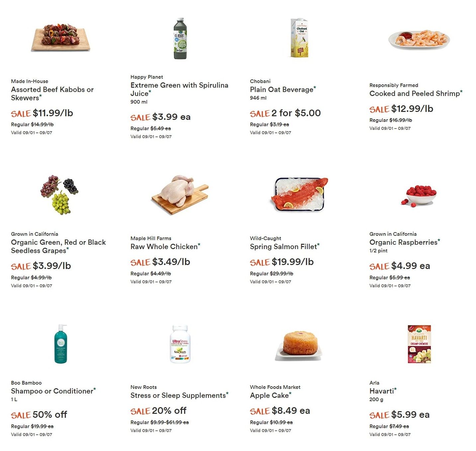Click the Happy Planet green juice bottle image

[180, 39]
